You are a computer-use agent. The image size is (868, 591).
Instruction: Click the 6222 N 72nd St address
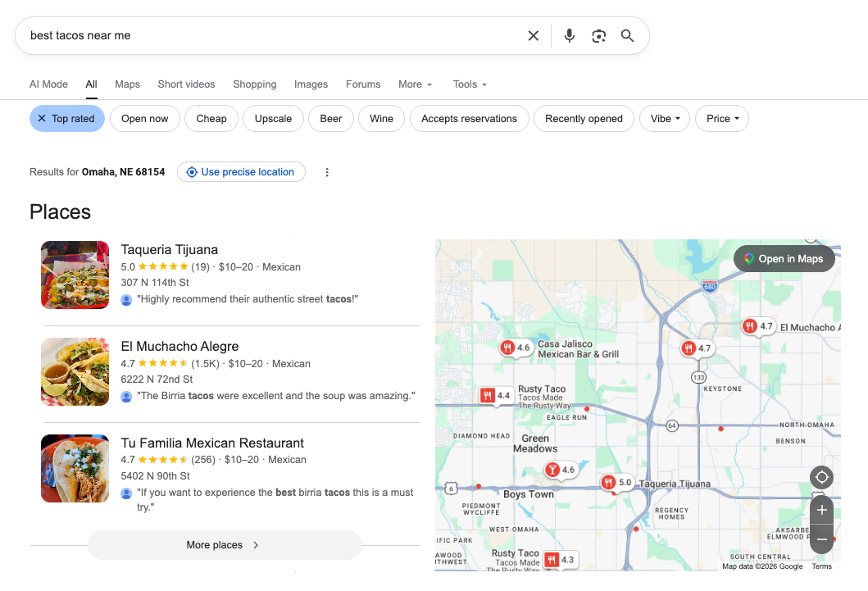(157, 380)
